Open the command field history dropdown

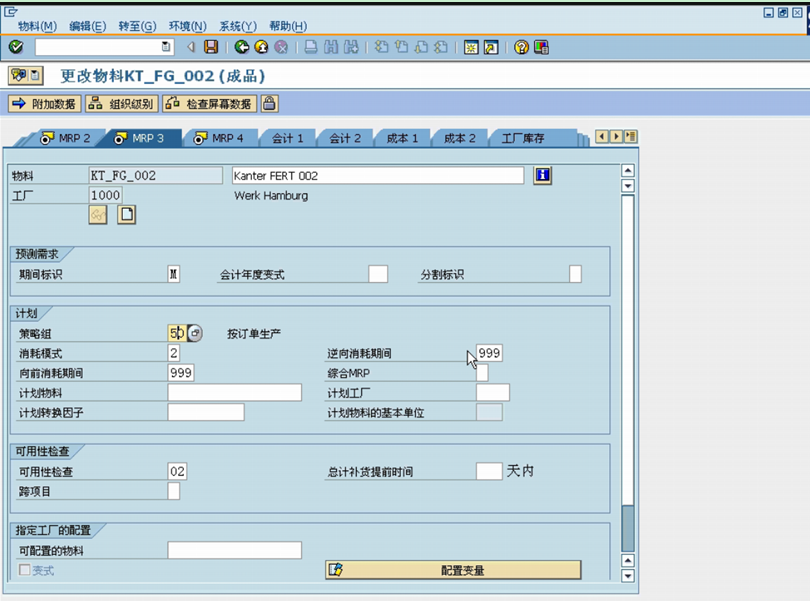[x=168, y=47]
